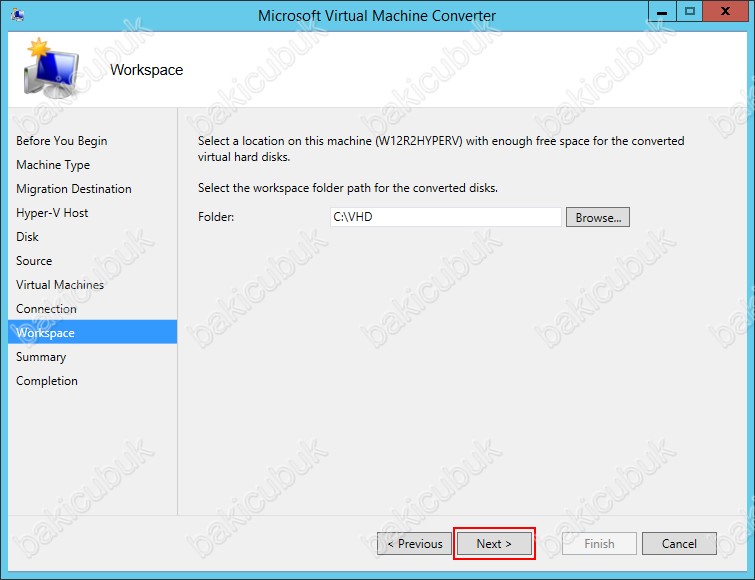Open the Virtual Machines step
Viewport: 755px width, 580px height.
[x=60, y=285]
